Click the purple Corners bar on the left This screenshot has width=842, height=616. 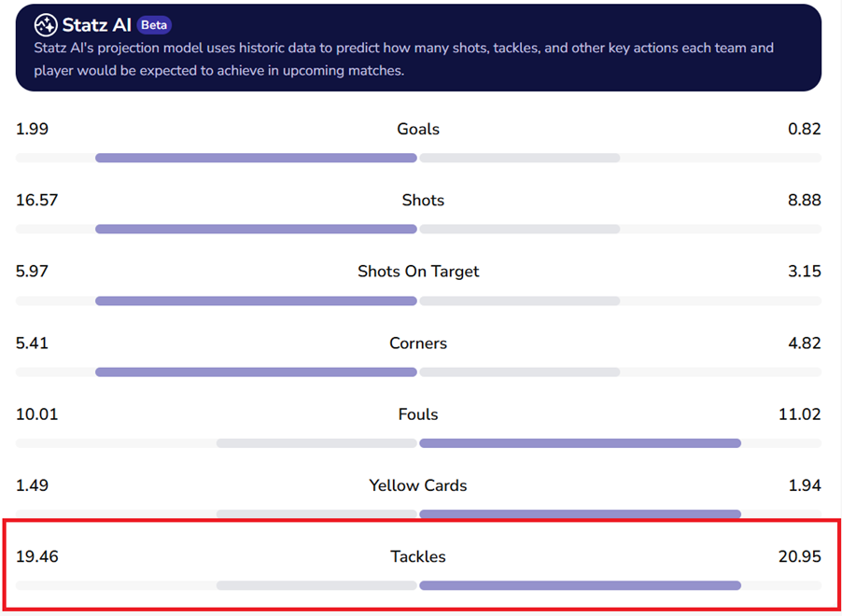point(256,371)
